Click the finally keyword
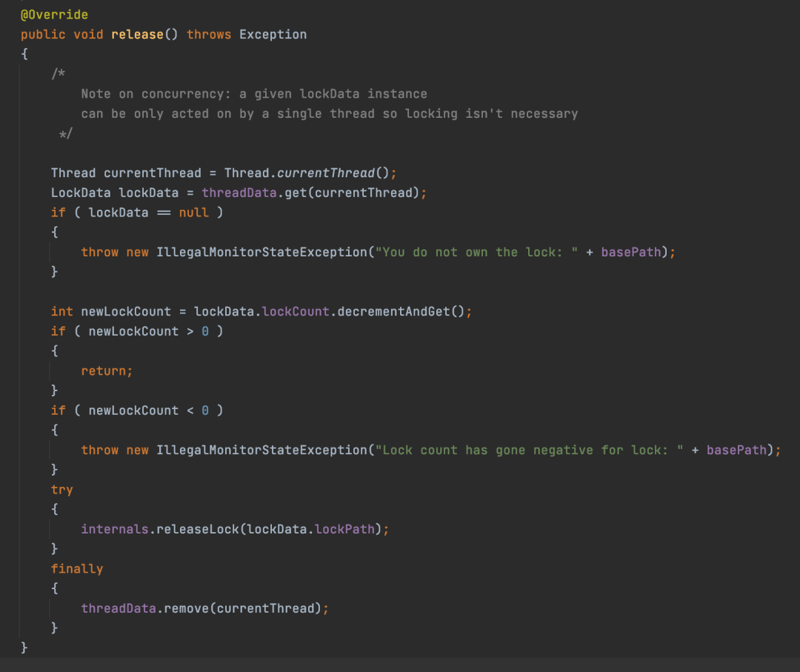The width and height of the screenshot is (800, 672). pyautogui.click(x=77, y=569)
